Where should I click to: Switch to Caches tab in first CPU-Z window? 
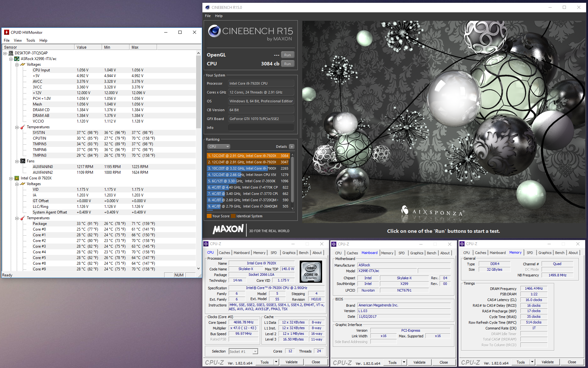click(225, 253)
